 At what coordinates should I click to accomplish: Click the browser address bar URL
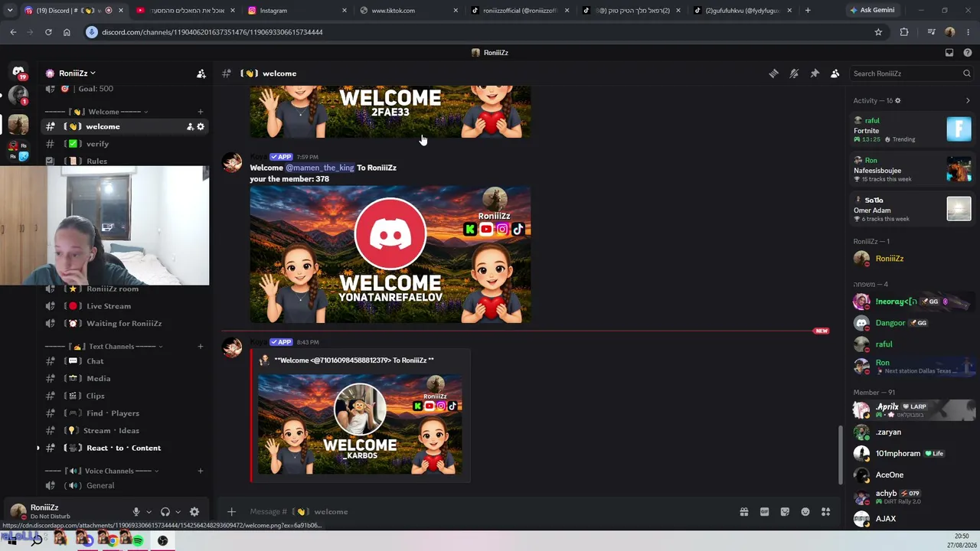tap(212, 32)
